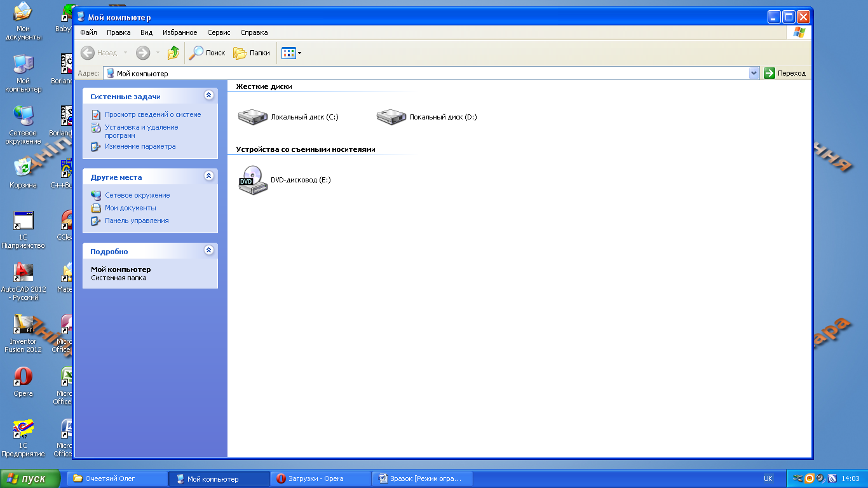This screenshot has width=868, height=488.
Task: Expand the address bar dropdown
Action: [x=754, y=73]
